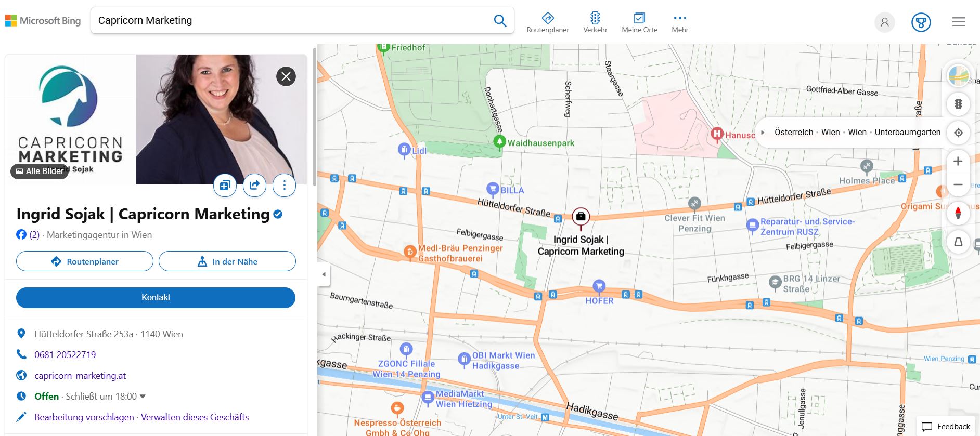Screen dimensions: 980x436
Task: Click the search magnifier icon
Action: 500,21
